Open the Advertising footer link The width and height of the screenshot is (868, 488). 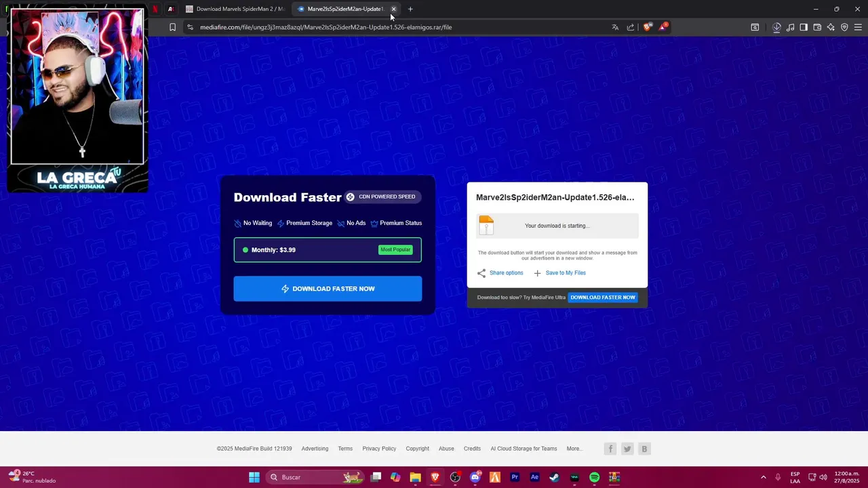315,449
